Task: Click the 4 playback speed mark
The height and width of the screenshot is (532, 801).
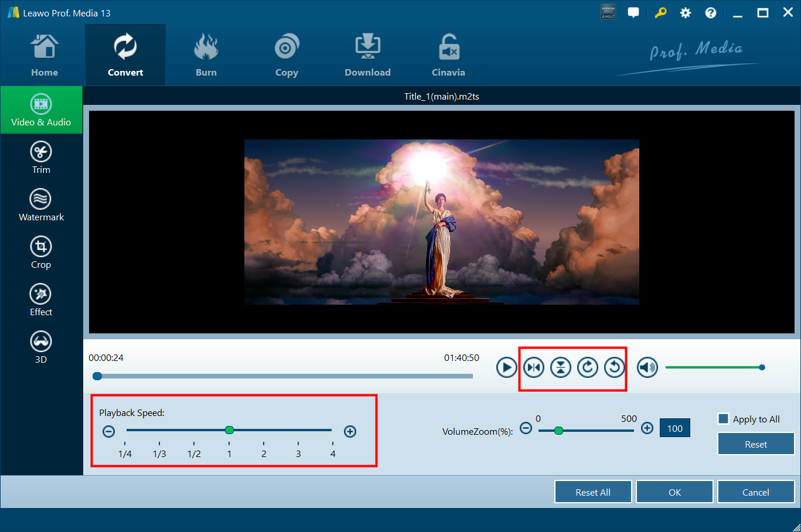Action: coord(333,453)
